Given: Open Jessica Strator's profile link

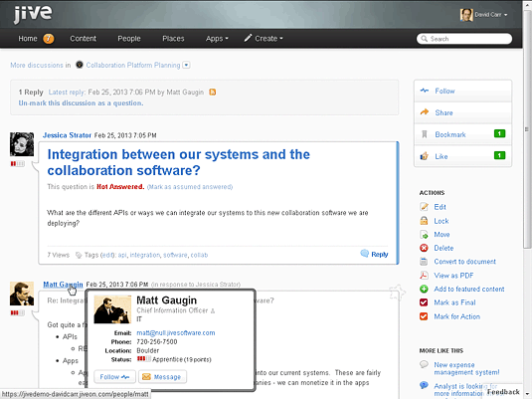Looking at the screenshot, I should (x=67, y=135).
